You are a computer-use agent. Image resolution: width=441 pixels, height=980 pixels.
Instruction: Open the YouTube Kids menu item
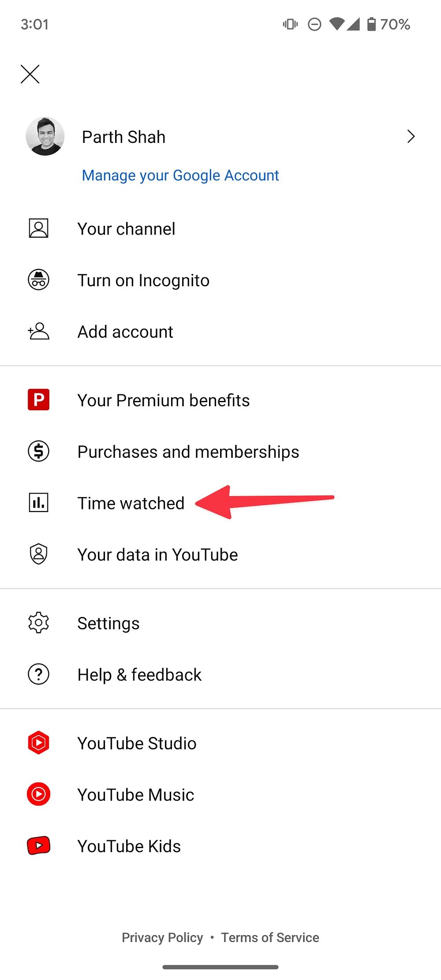click(129, 846)
